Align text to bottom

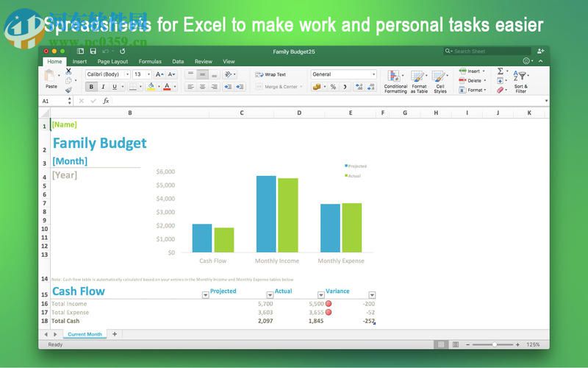(x=214, y=74)
